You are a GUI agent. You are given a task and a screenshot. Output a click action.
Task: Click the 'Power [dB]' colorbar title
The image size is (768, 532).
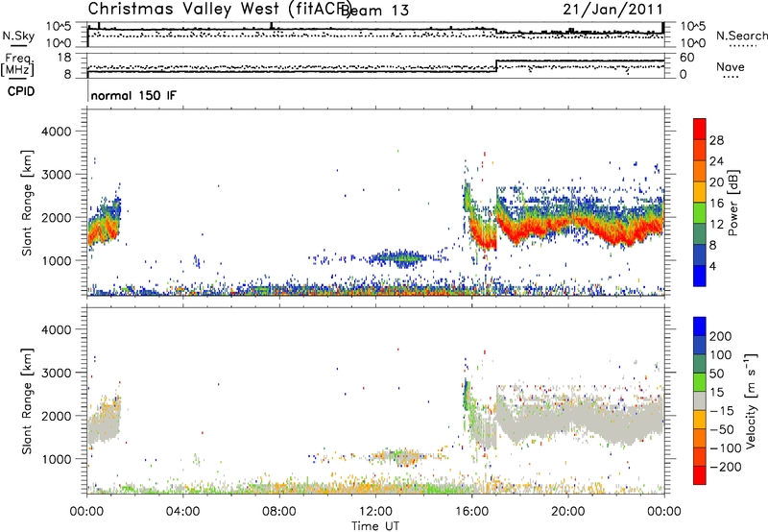point(733,203)
